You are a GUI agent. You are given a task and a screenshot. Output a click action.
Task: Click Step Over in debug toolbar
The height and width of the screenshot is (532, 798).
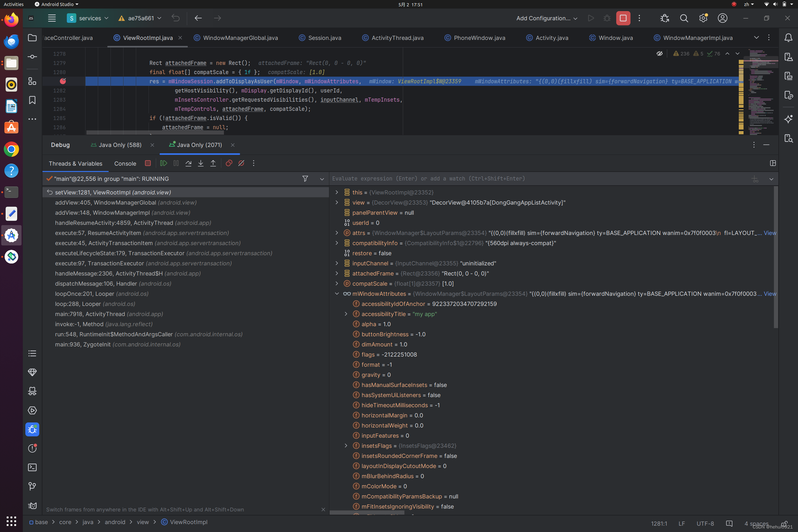[x=188, y=163]
